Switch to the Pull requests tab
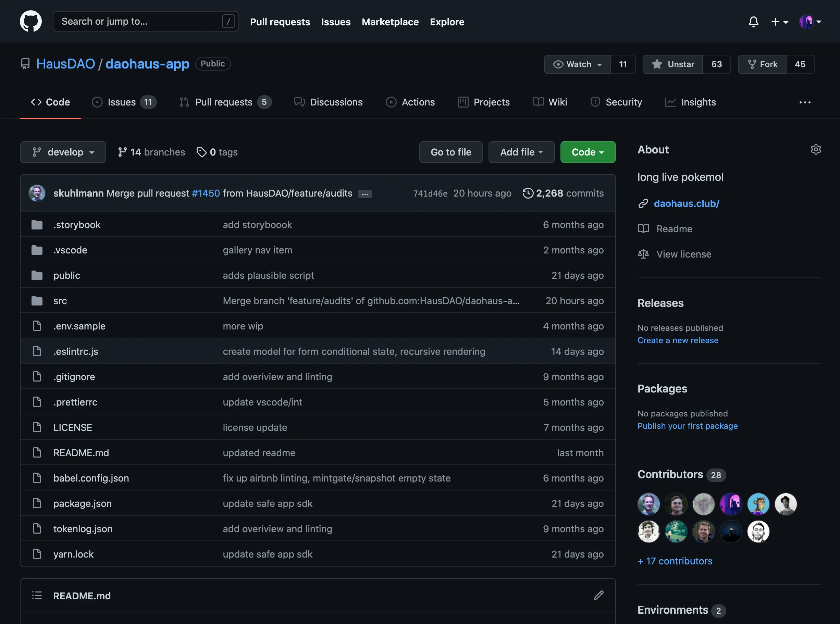Image resolution: width=840 pixels, height=624 pixels. point(224,102)
